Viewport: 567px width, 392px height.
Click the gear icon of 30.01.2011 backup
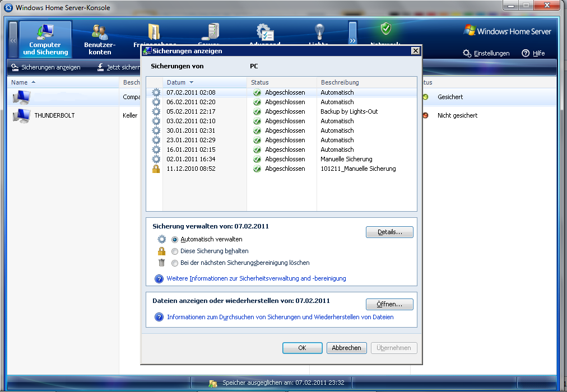pyautogui.click(x=156, y=130)
